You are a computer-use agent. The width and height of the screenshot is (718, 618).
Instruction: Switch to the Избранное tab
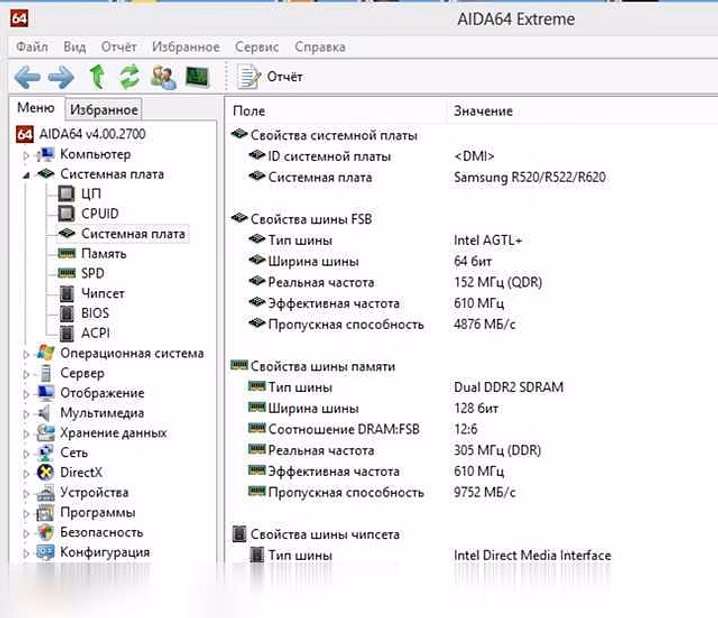(x=103, y=109)
